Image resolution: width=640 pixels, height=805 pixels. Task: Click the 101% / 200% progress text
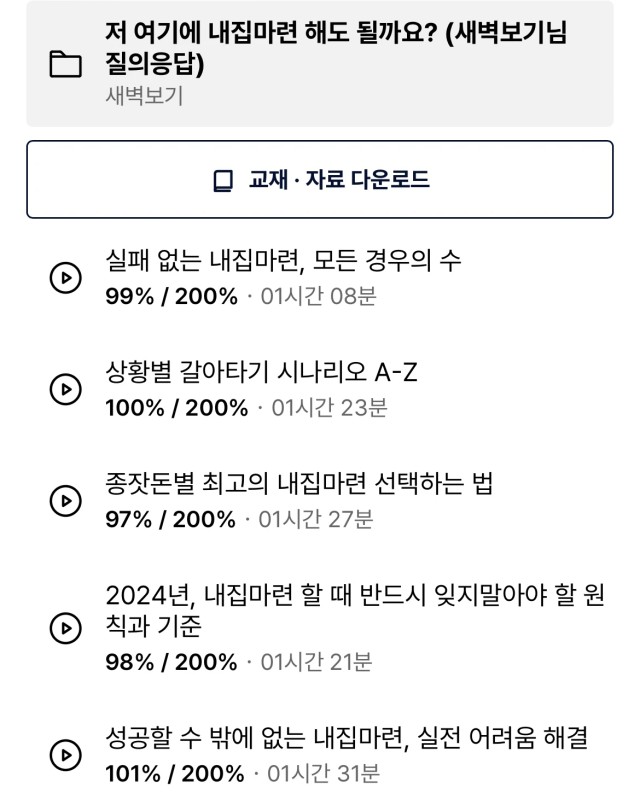174,774
